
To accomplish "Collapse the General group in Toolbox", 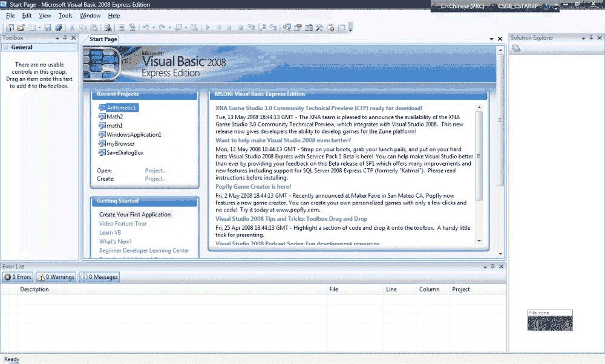I will (6, 47).
